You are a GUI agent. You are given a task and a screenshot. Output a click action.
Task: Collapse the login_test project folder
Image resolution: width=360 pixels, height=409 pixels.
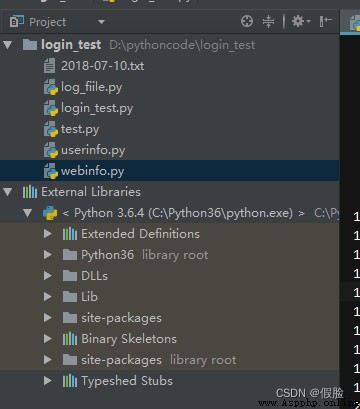[x=7, y=45]
